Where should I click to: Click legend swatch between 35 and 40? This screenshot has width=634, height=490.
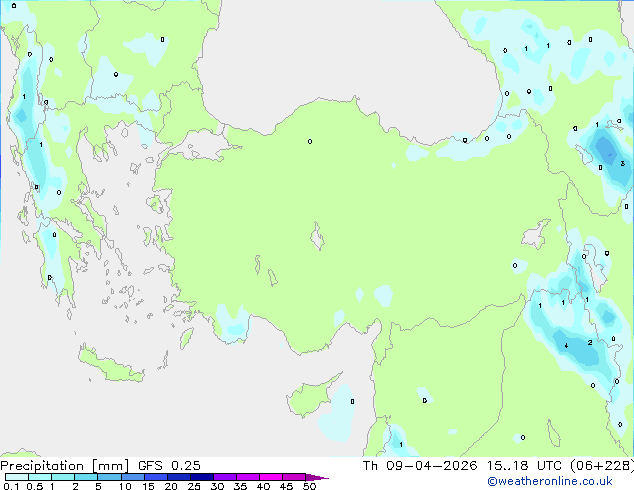coord(248,477)
